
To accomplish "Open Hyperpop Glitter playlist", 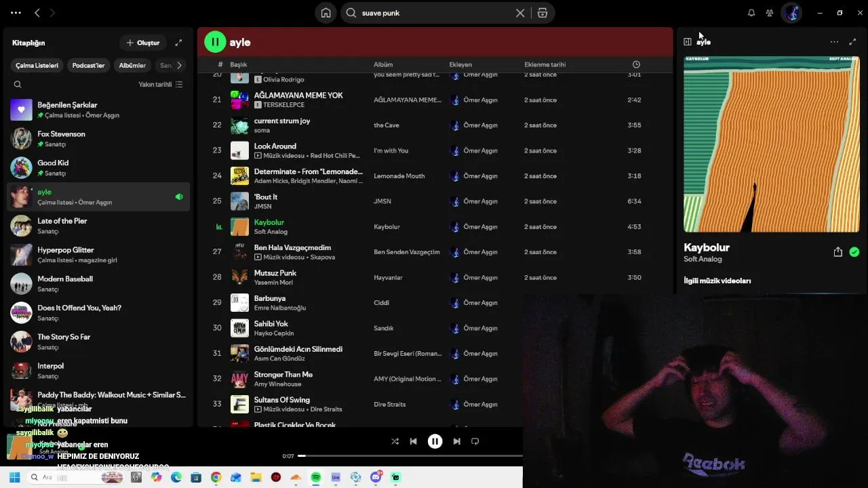I will click(98, 255).
